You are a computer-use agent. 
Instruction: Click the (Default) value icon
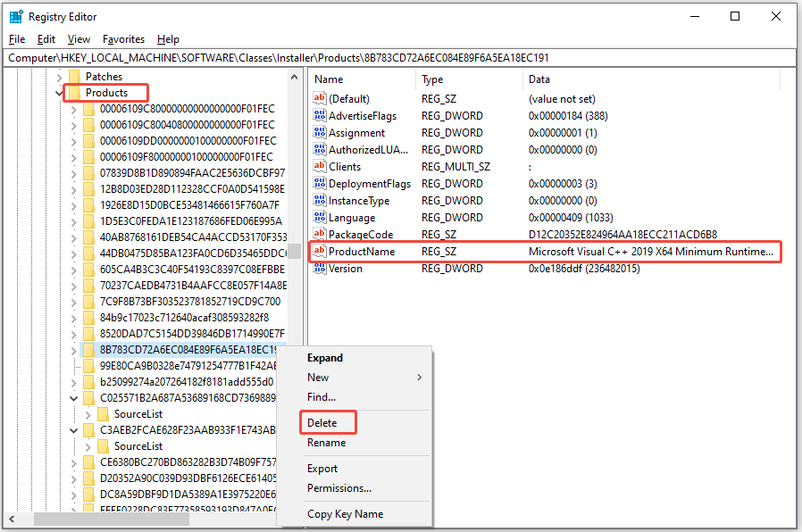click(320, 99)
